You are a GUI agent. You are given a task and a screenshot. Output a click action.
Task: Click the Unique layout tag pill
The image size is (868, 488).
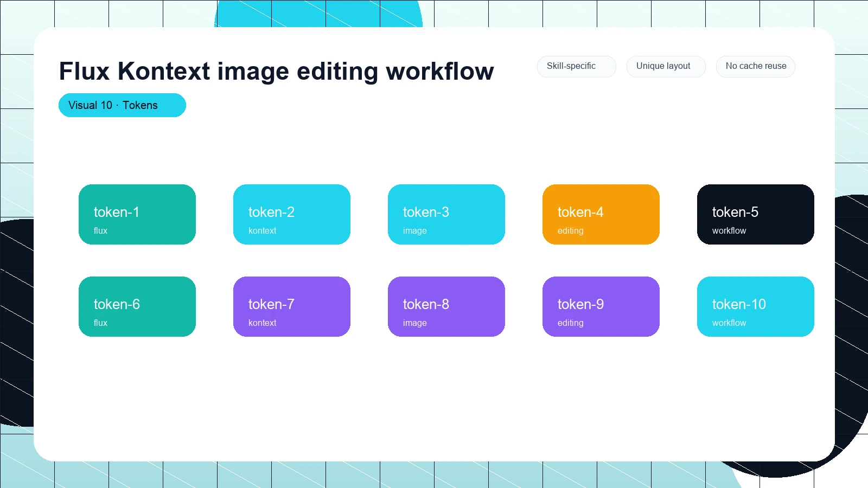point(666,66)
